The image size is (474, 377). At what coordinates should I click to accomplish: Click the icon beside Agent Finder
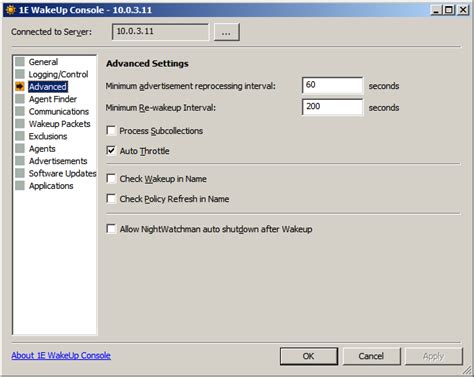pos(20,99)
